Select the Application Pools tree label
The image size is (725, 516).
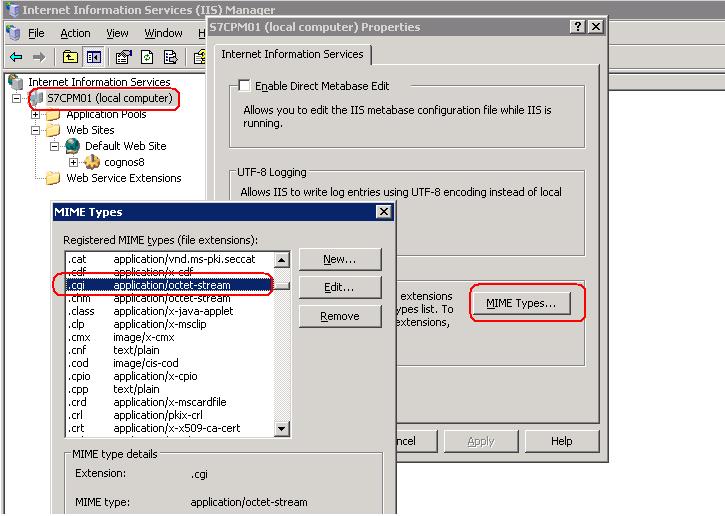click(106, 114)
